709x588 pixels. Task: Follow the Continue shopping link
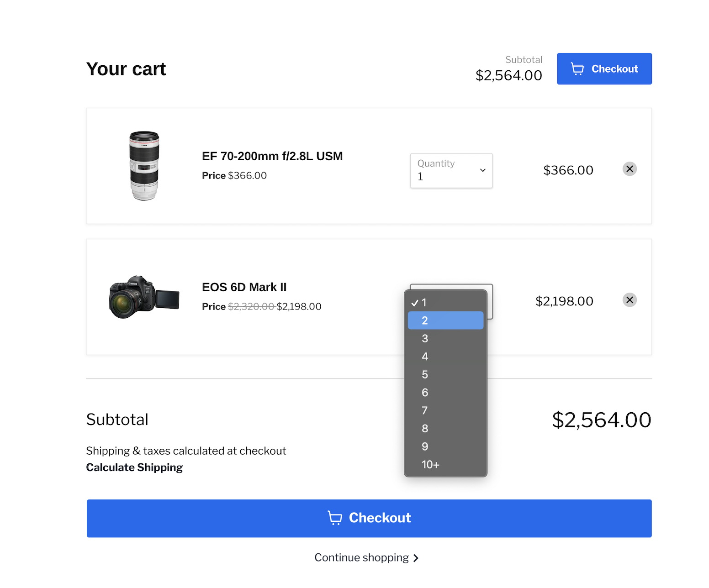(x=366, y=557)
